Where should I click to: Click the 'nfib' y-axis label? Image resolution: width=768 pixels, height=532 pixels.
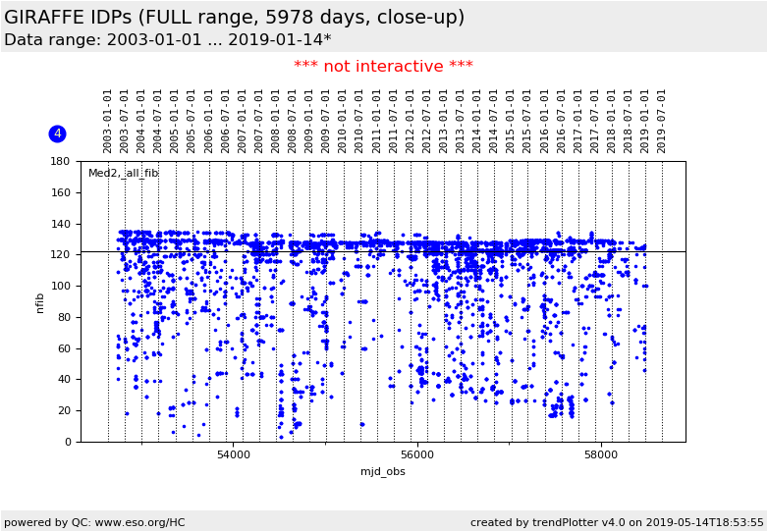coord(40,301)
